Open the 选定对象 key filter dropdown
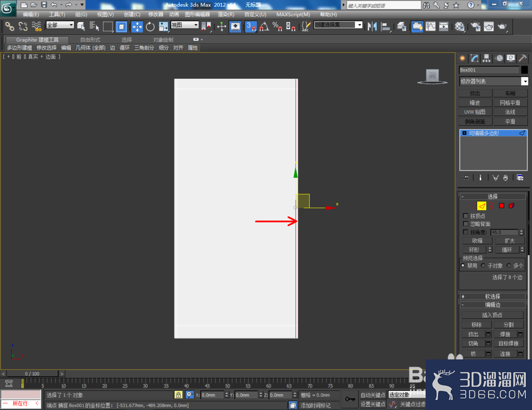532x410 pixels. [407, 395]
